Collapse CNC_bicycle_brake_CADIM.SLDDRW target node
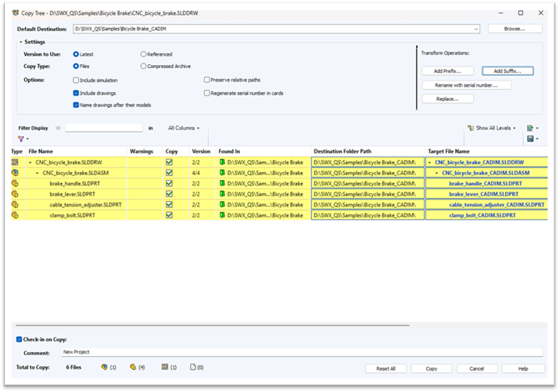The width and height of the screenshot is (560, 392). tap(429, 163)
